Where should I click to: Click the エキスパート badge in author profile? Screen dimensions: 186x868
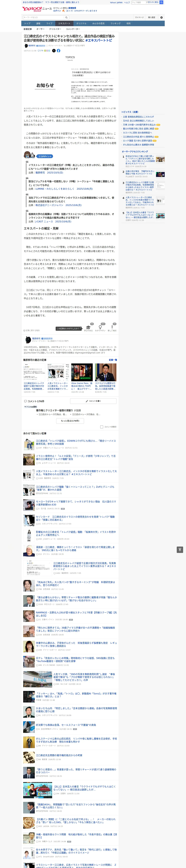(x=47, y=339)
